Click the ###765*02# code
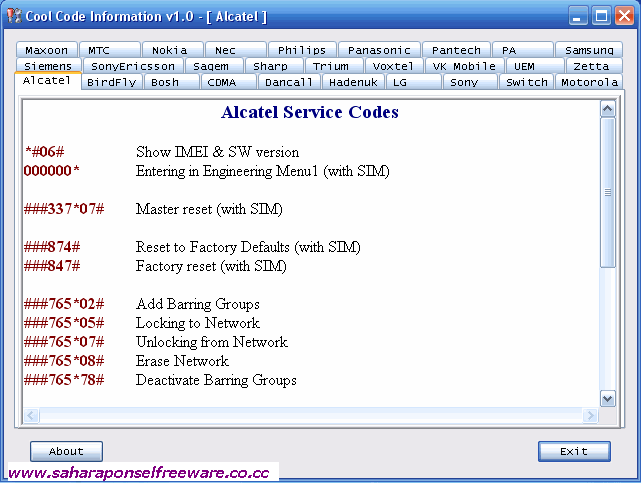 64,304
